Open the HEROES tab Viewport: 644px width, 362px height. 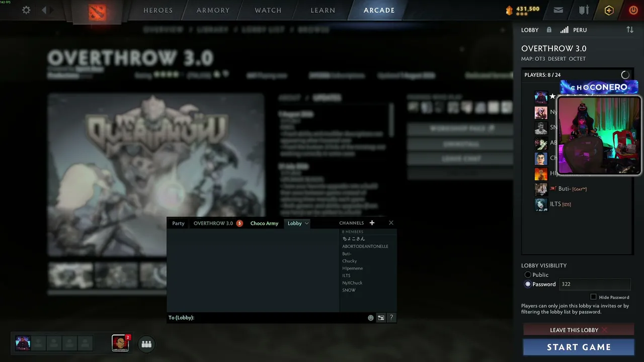pyautogui.click(x=158, y=10)
